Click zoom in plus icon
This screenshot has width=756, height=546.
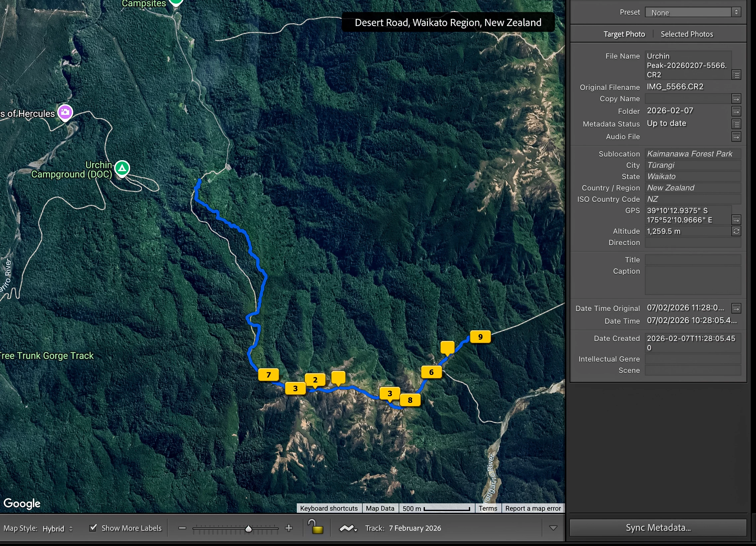[289, 528]
